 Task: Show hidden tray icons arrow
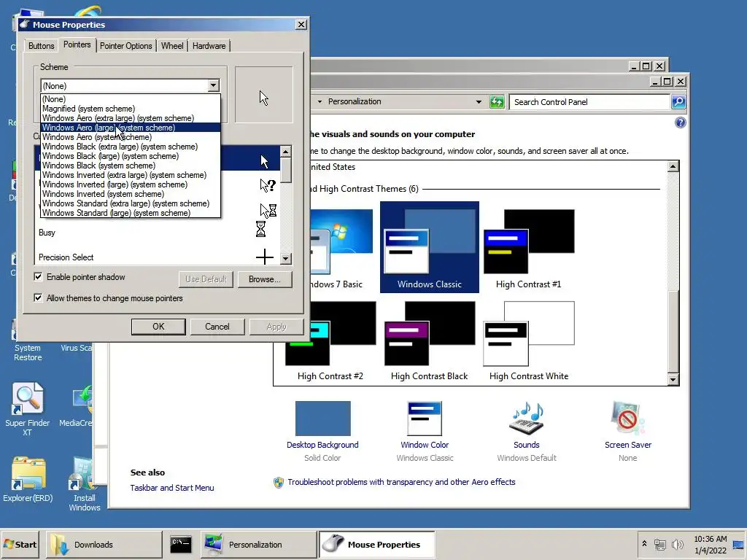644,544
